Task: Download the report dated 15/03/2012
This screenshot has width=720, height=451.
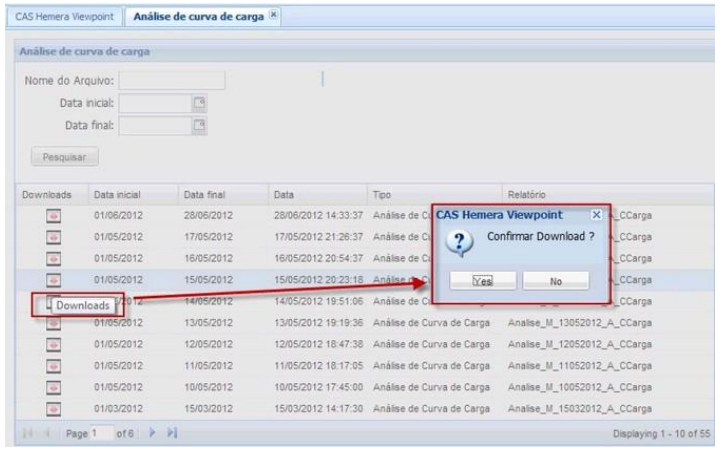Action: coord(55,409)
